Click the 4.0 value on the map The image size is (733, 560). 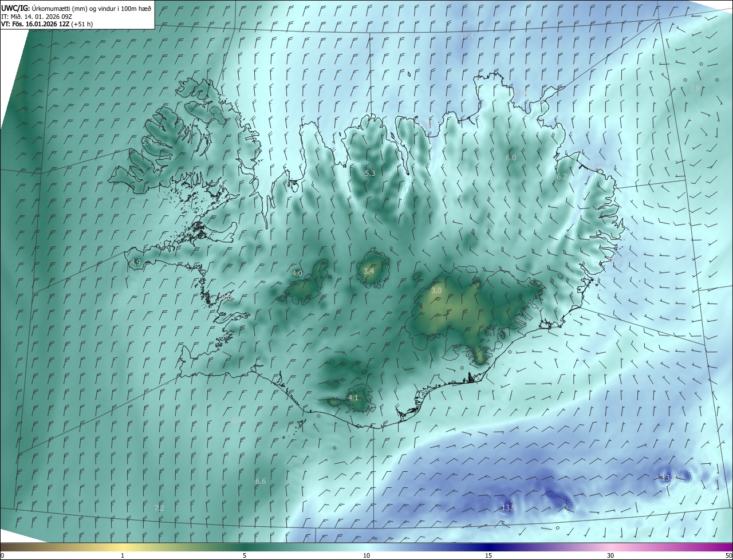click(x=297, y=274)
